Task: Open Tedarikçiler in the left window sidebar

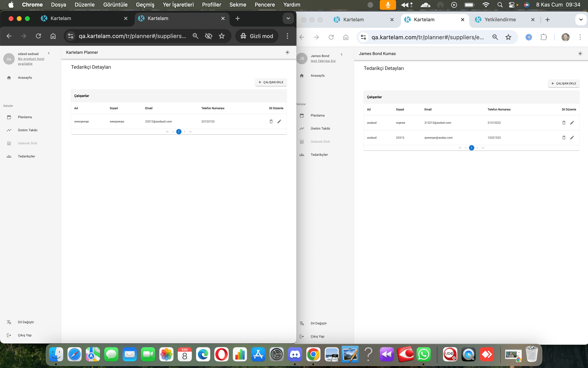Action: tap(26, 156)
